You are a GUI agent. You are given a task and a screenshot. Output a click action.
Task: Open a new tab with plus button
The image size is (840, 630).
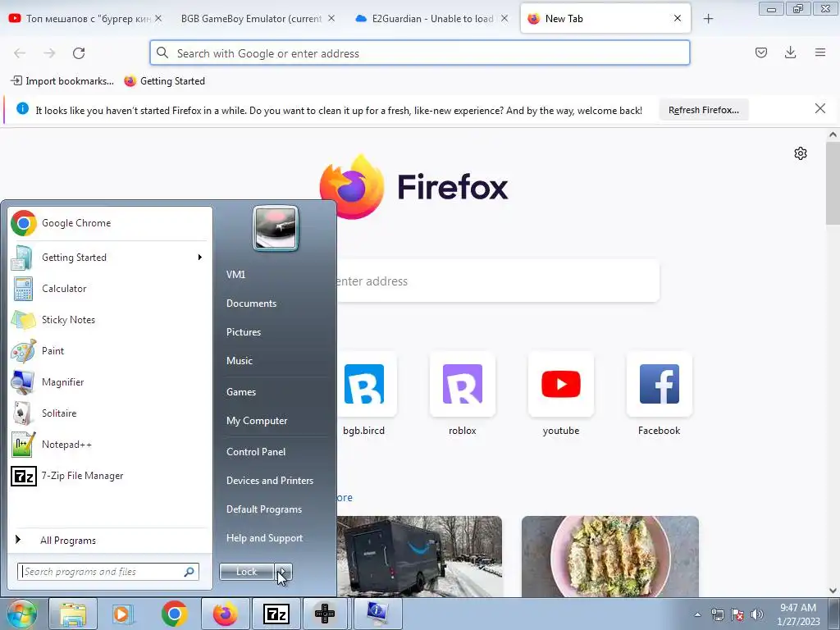point(708,19)
